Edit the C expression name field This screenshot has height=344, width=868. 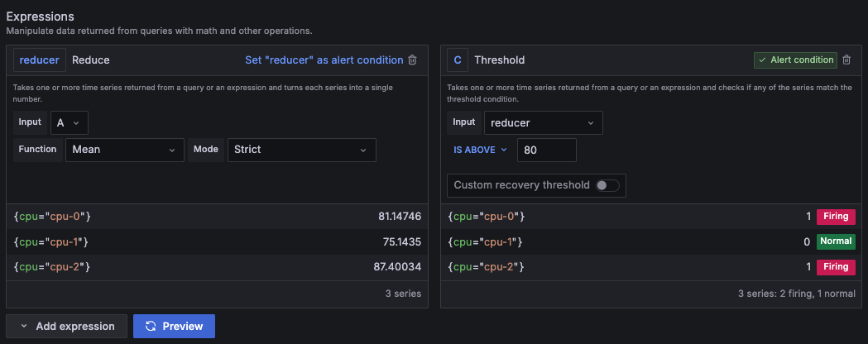[x=458, y=60]
